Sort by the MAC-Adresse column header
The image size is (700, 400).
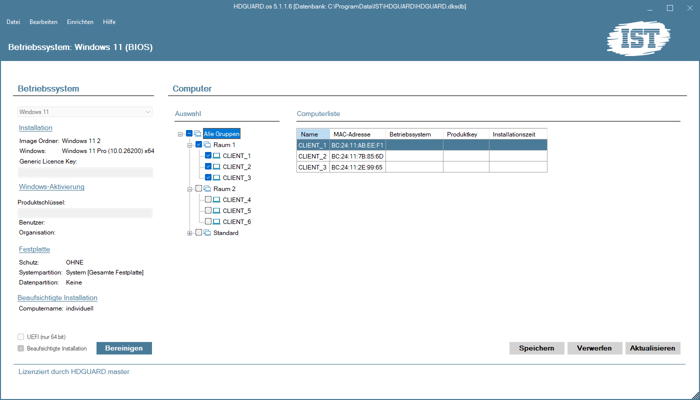(358, 134)
